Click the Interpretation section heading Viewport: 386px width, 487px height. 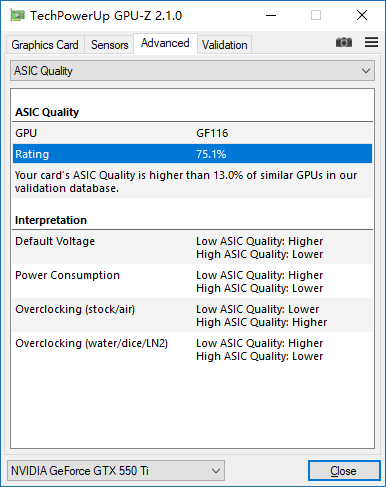point(51,220)
